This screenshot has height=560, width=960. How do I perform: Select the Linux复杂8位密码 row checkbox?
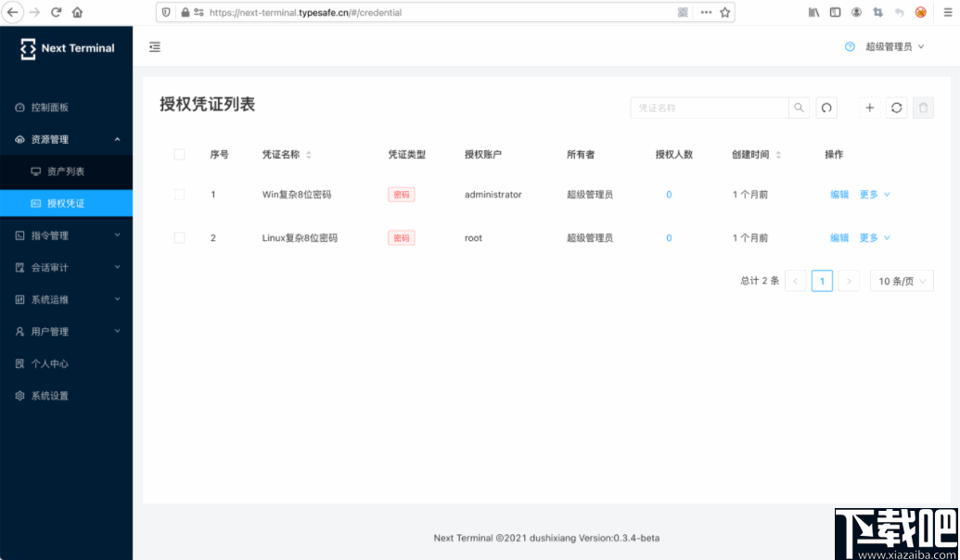coord(179,237)
